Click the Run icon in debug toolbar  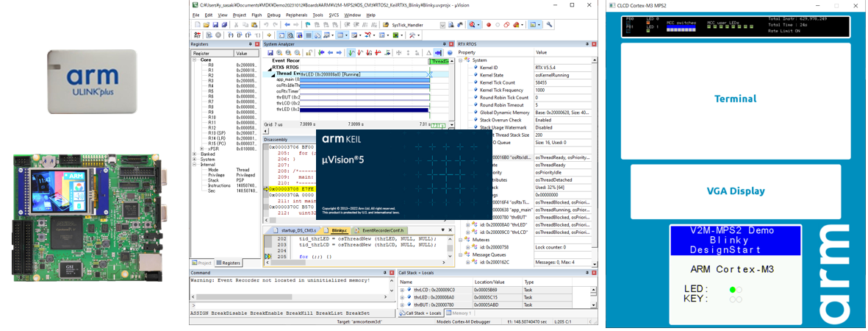[x=209, y=35]
